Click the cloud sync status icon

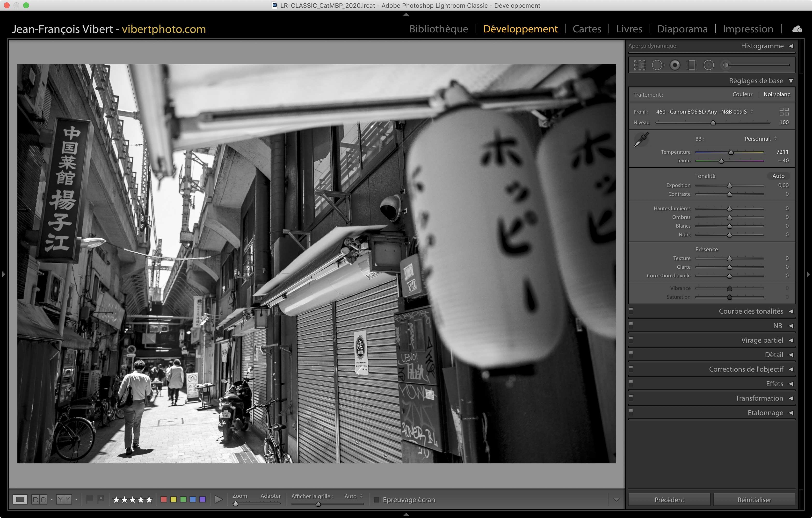797,29
